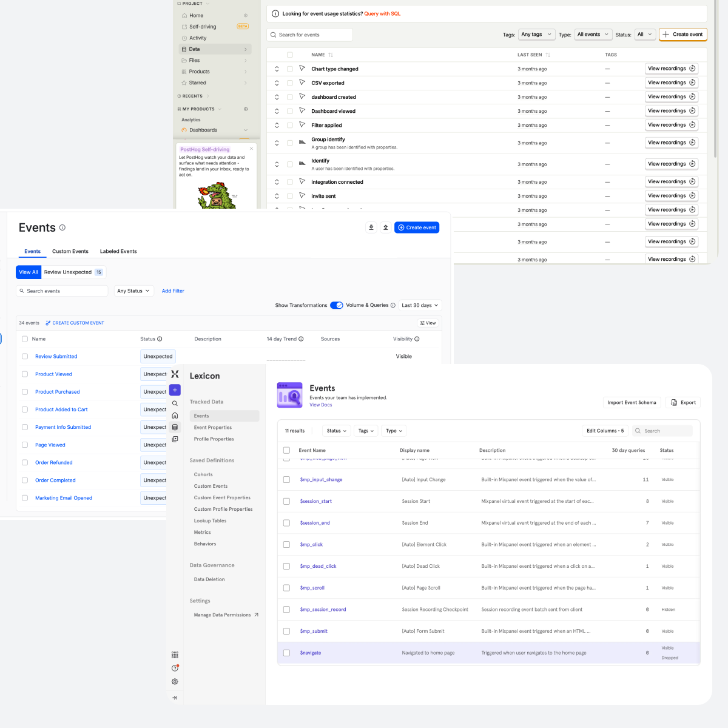This screenshot has height=728, width=728.
Task: Check the box for $session_start event
Action: point(286,501)
